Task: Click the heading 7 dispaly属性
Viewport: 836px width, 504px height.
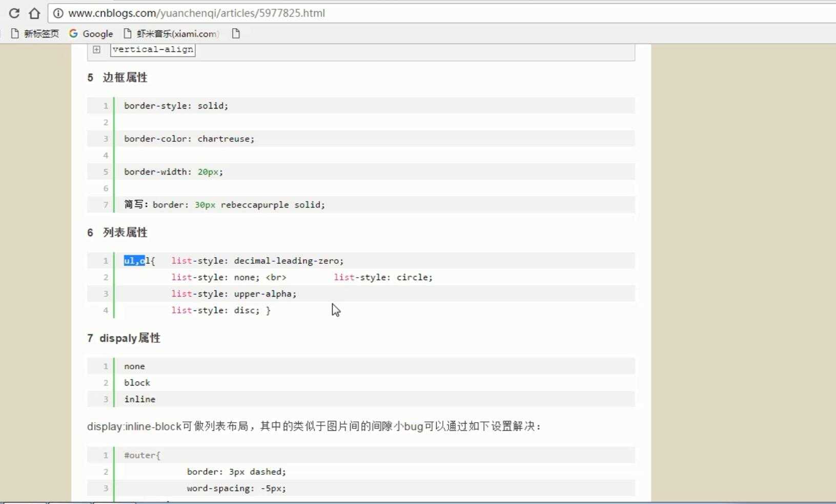Action: [124, 338]
